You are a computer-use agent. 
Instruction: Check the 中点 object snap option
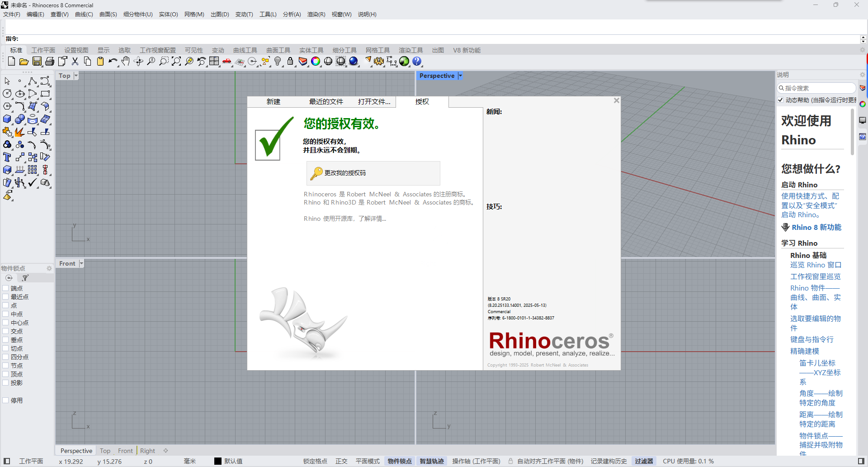pyautogui.click(x=6, y=314)
